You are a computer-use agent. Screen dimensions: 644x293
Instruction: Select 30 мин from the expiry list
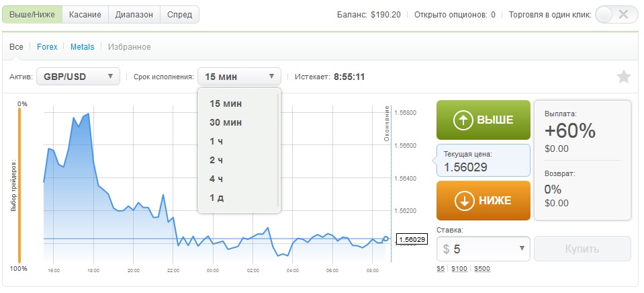(226, 122)
